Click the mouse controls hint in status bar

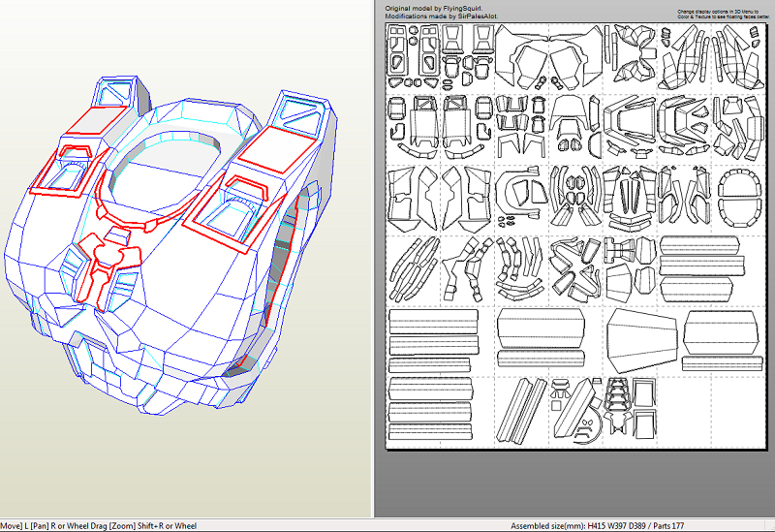99,526
